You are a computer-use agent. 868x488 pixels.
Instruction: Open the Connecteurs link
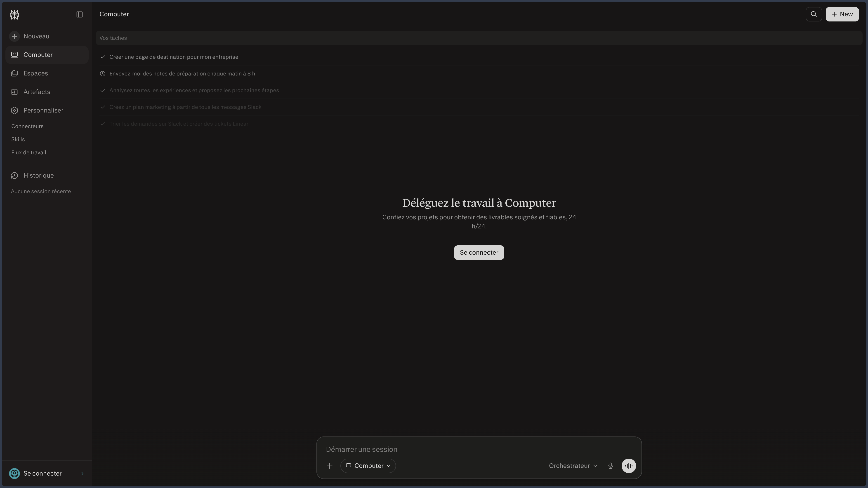coord(27,126)
